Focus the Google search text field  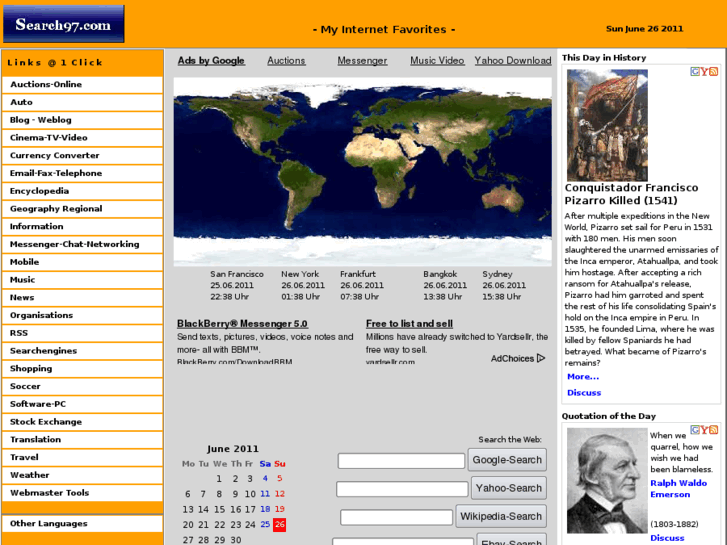click(401, 461)
